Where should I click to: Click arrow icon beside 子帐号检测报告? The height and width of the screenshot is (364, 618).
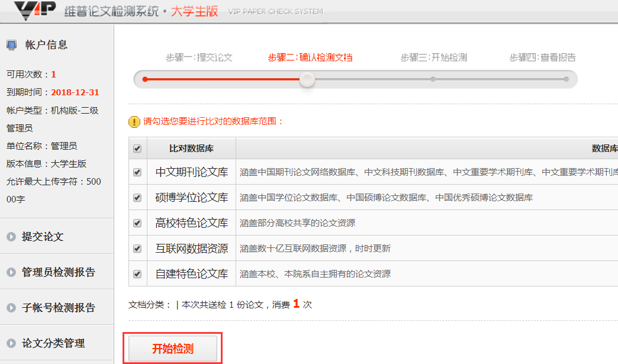[x=11, y=308]
